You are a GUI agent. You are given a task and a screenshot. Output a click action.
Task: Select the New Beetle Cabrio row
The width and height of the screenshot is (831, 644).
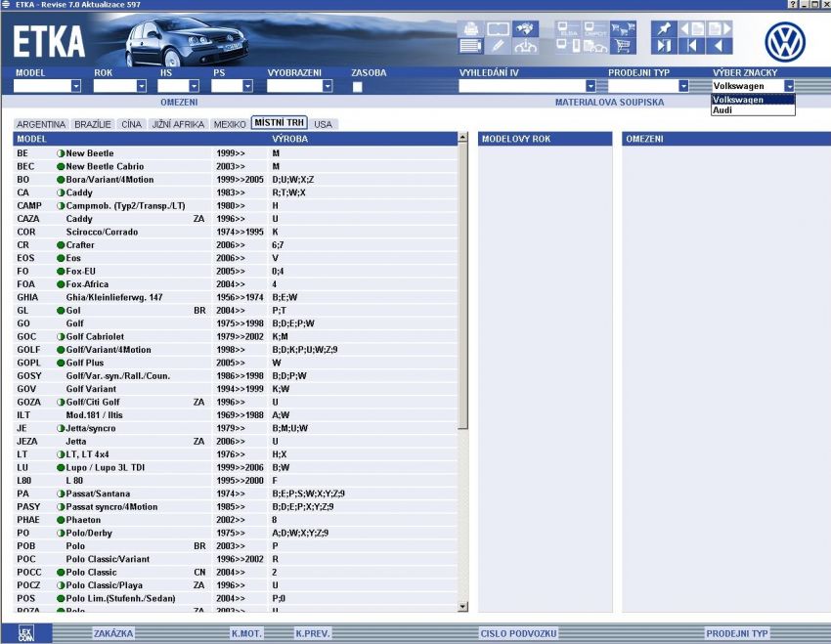tap(236, 166)
